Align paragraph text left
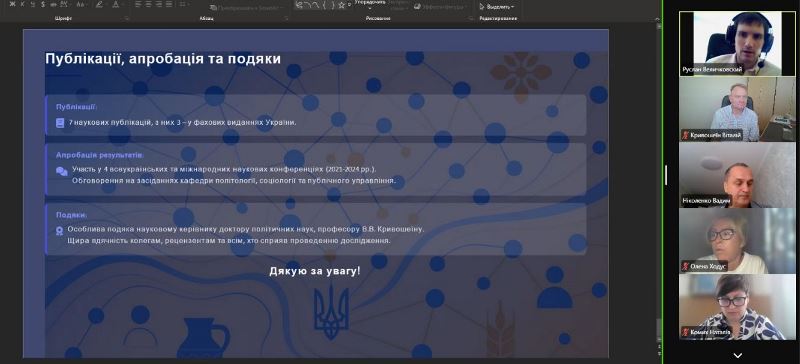This screenshot has width=800, height=364. tap(138, 4)
